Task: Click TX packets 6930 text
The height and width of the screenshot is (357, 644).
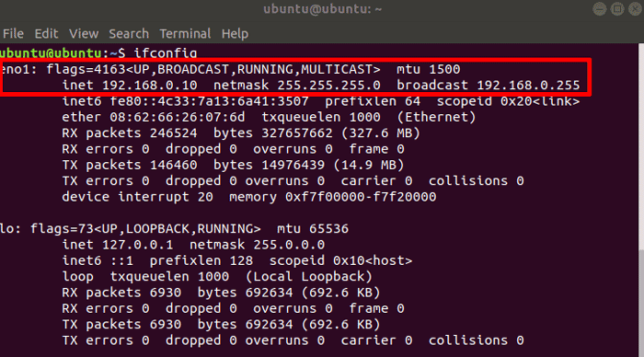Action: coord(121,324)
